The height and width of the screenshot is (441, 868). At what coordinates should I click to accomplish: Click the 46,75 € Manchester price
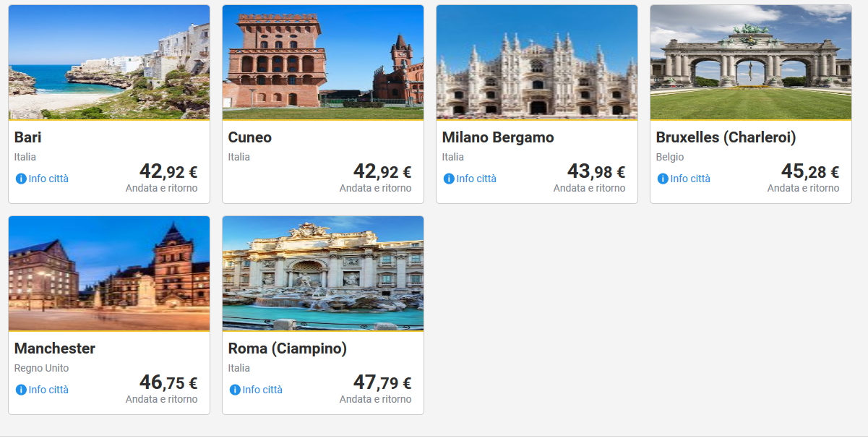pyautogui.click(x=168, y=383)
